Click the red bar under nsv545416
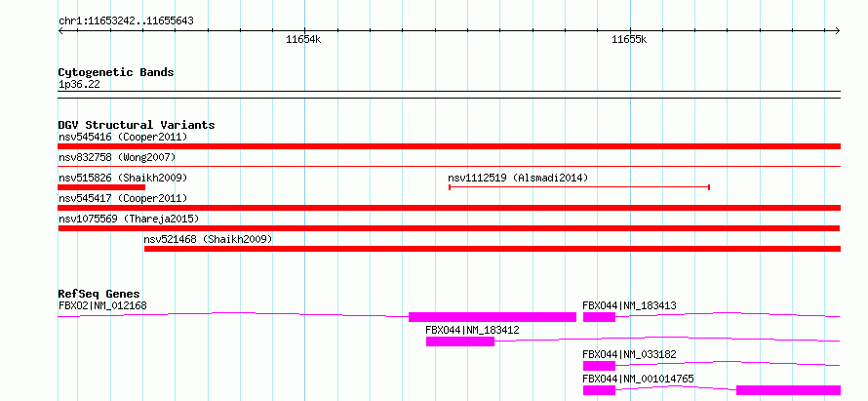Image resolution: width=868 pixels, height=401 pixels. pos(449,146)
